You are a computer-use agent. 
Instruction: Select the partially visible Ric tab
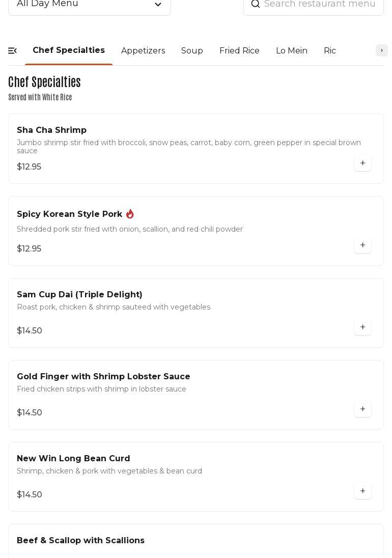click(x=330, y=51)
